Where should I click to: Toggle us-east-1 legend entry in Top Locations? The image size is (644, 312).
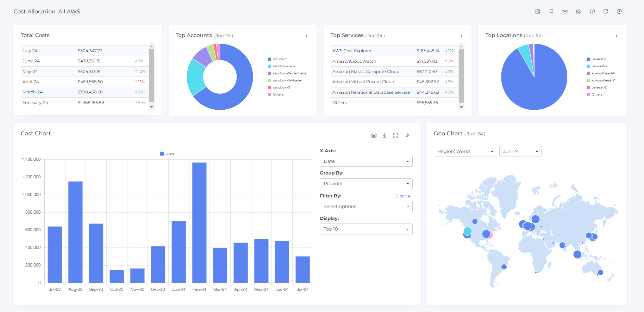(596, 59)
